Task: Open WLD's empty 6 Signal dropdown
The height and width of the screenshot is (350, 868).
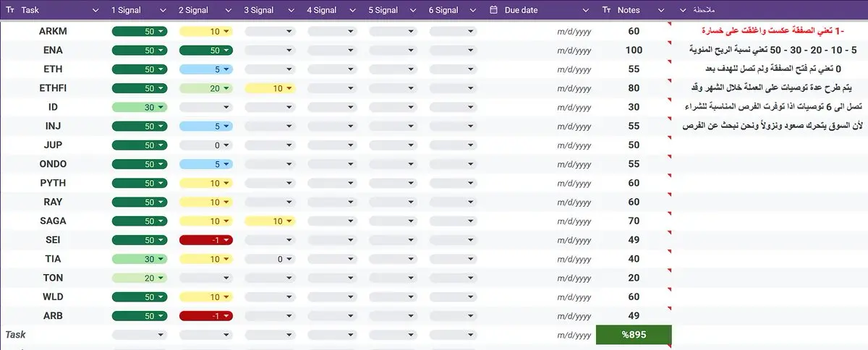Action: click(454, 296)
